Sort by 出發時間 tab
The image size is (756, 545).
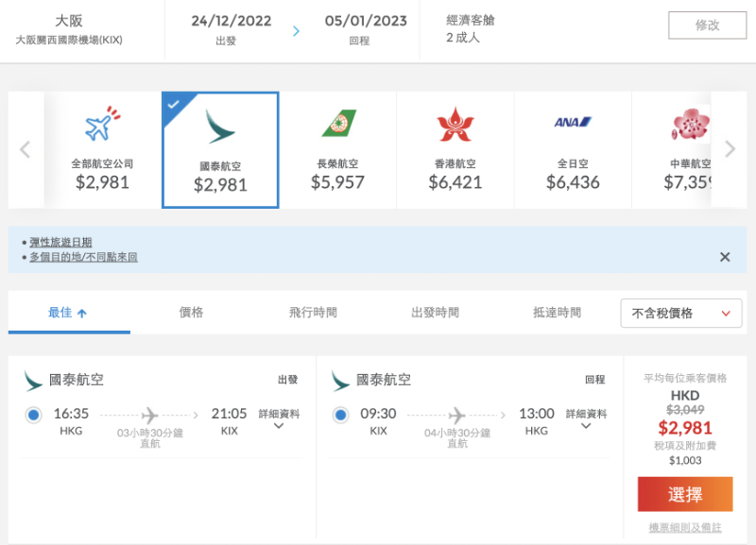tap(435, 313)
